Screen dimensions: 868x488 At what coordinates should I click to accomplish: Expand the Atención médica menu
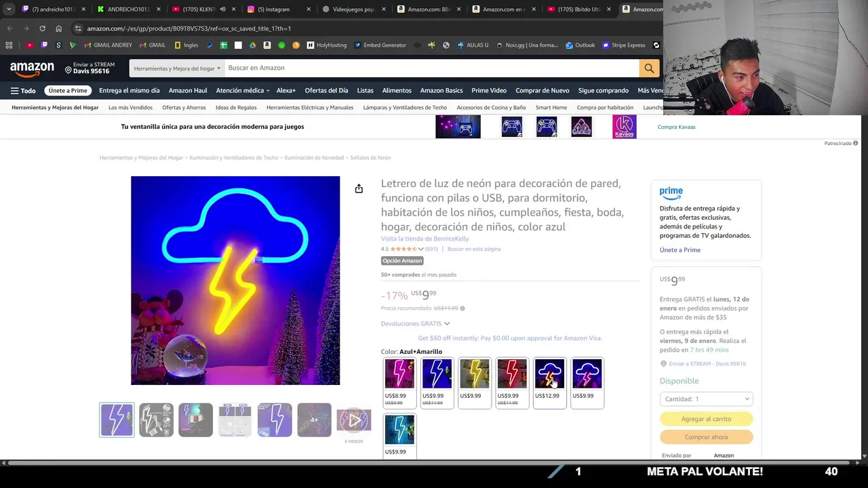click(x=242, y=90)
